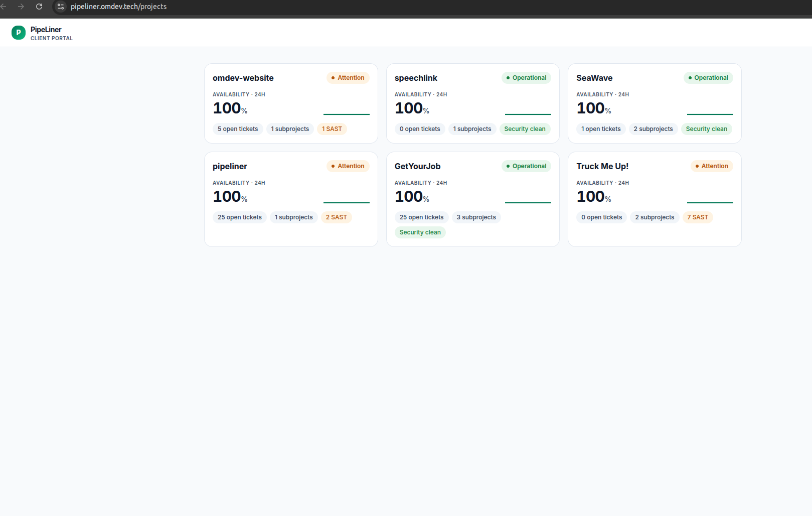Click the 100% availability value on speechlink
The width and height of the screenshot is (812, 516).
(x=412, y=108)
